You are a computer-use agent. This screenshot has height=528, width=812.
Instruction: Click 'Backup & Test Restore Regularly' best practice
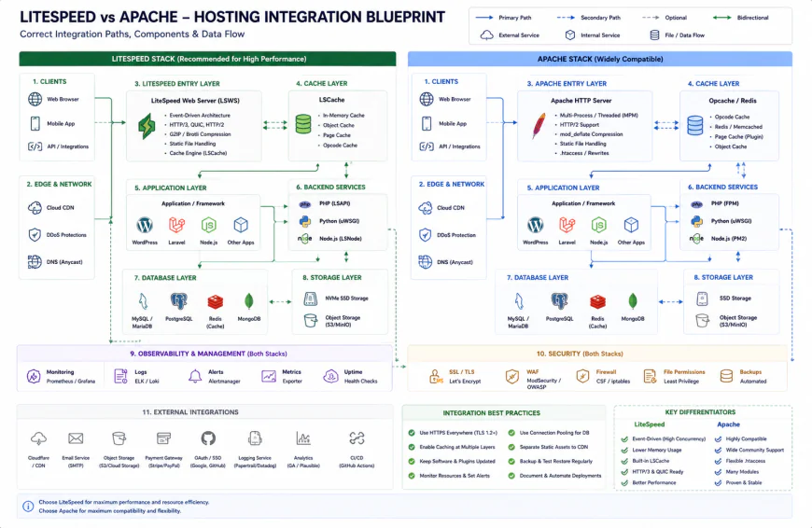tap(556, 461)
